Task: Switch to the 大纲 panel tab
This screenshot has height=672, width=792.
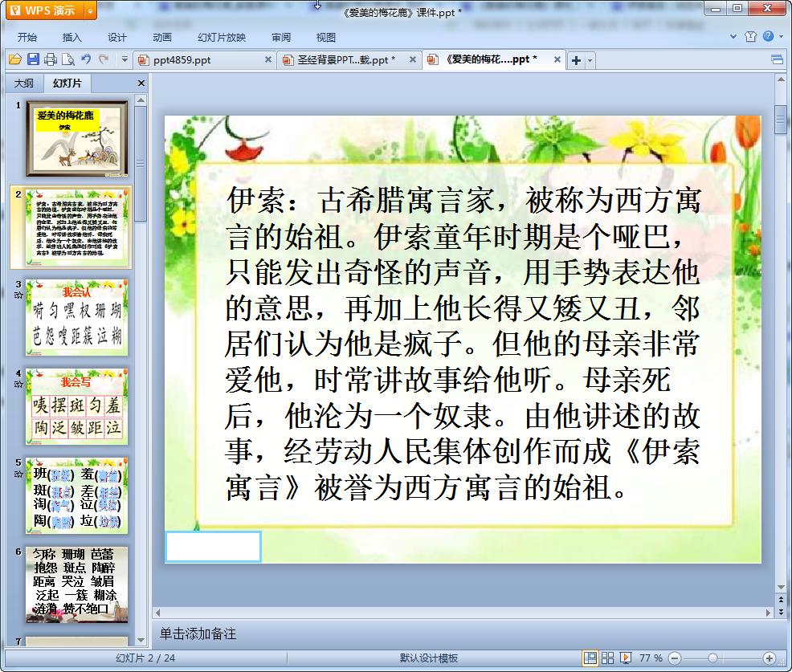Action: click(x=24, y=83)
